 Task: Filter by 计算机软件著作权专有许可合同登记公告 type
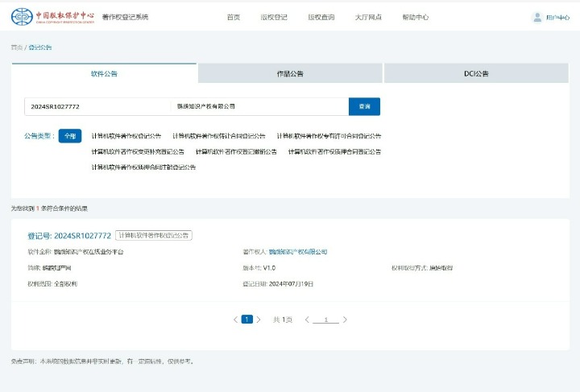(x=329, y=136)
